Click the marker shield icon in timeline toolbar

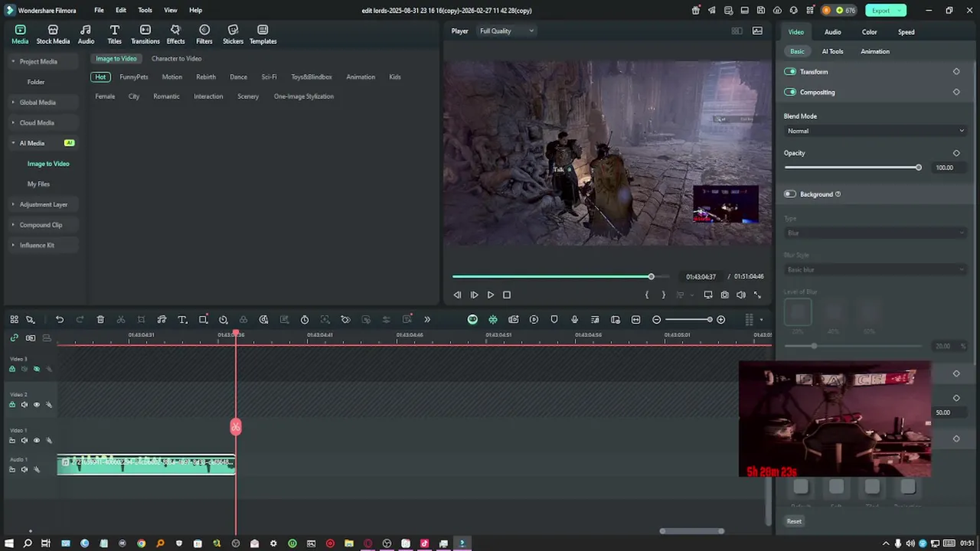[x=554, y=319]
